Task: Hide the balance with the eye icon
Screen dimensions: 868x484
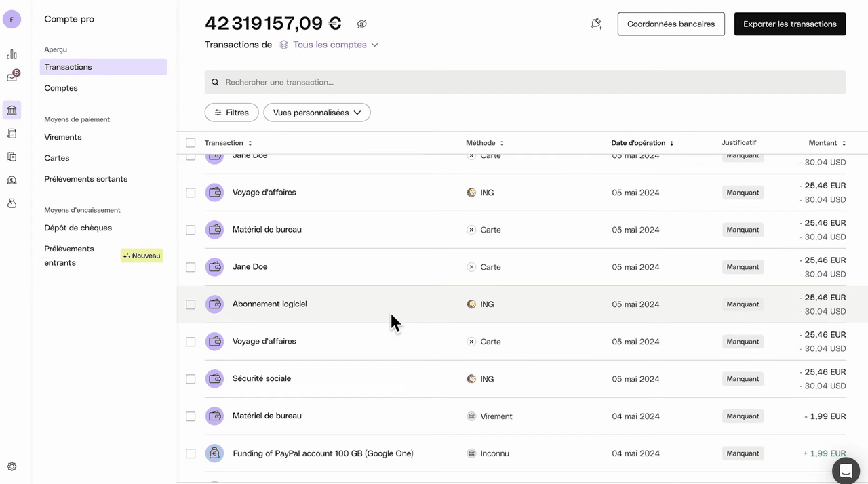Action: [x=361, y=24]
